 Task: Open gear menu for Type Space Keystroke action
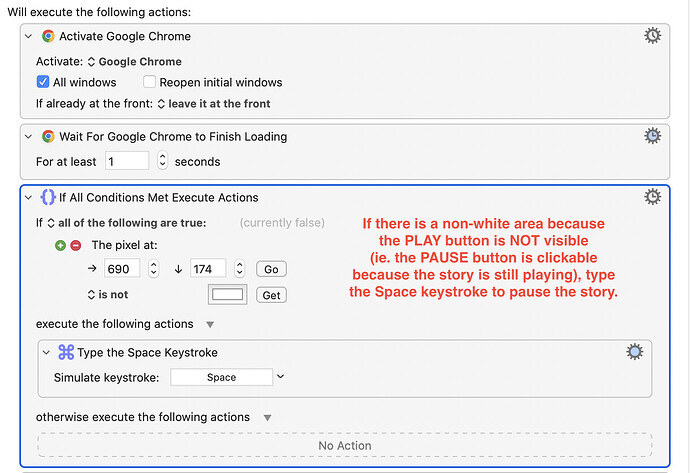tap(635, 352)
